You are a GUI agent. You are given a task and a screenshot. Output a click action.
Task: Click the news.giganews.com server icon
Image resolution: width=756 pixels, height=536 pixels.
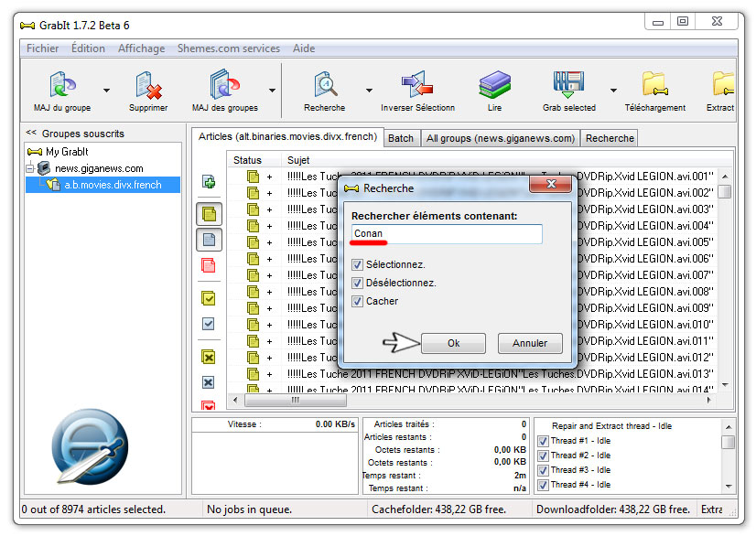pos(44,168)
